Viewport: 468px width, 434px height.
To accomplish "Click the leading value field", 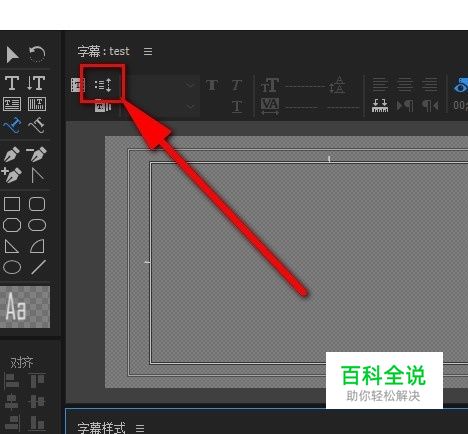I will click(343, 107).
